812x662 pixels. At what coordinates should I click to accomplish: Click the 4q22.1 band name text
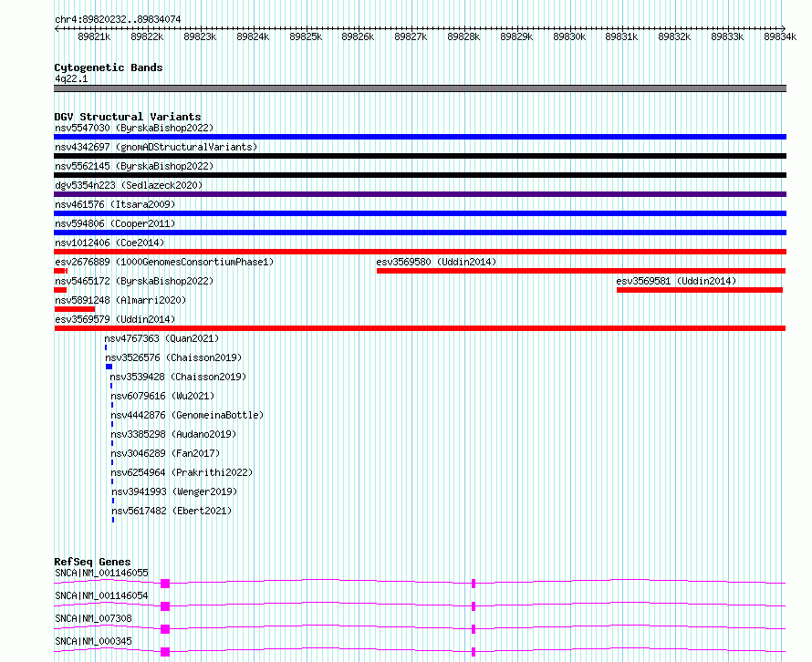(71, 78)
